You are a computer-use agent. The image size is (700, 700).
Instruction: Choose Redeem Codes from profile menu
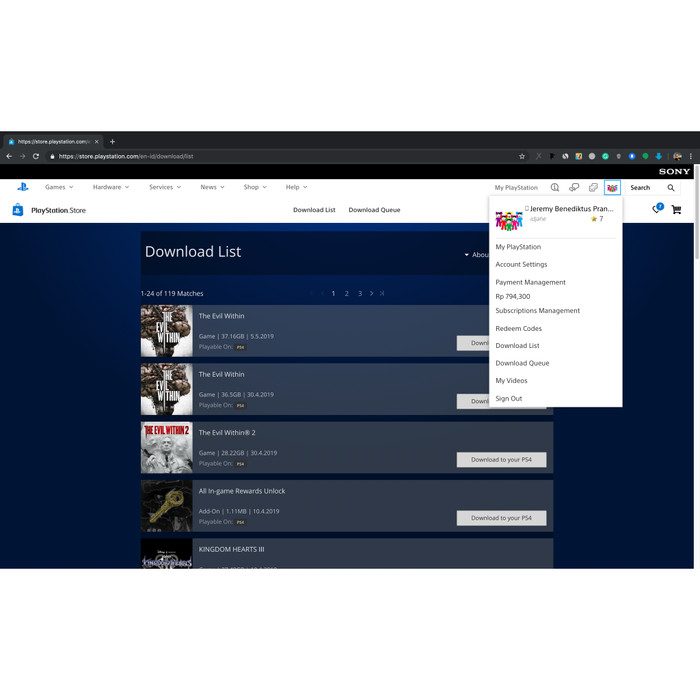(x=518, y=328)
